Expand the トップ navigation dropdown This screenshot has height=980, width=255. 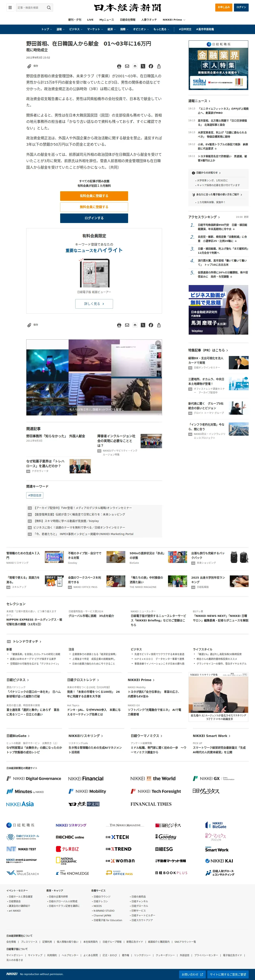pos(46,29)
